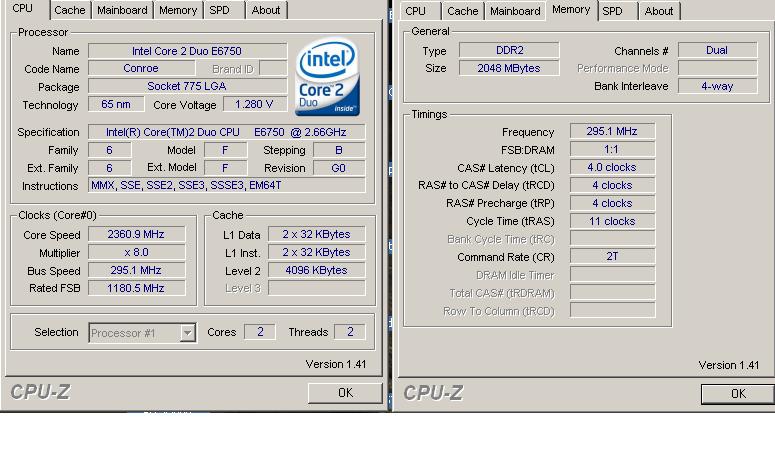The image size is (775, 450).
Task: Click the memory Frequency value '295.1 MHz'
Action: [x=612, y=131]
